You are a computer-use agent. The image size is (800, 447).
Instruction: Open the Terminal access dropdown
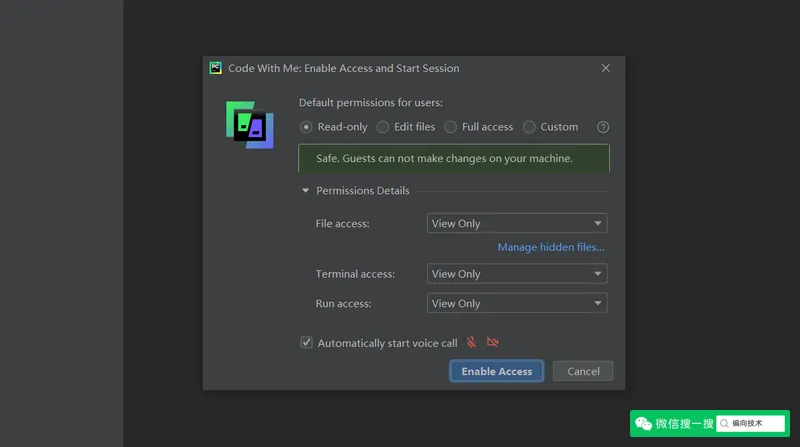[517, 274]
